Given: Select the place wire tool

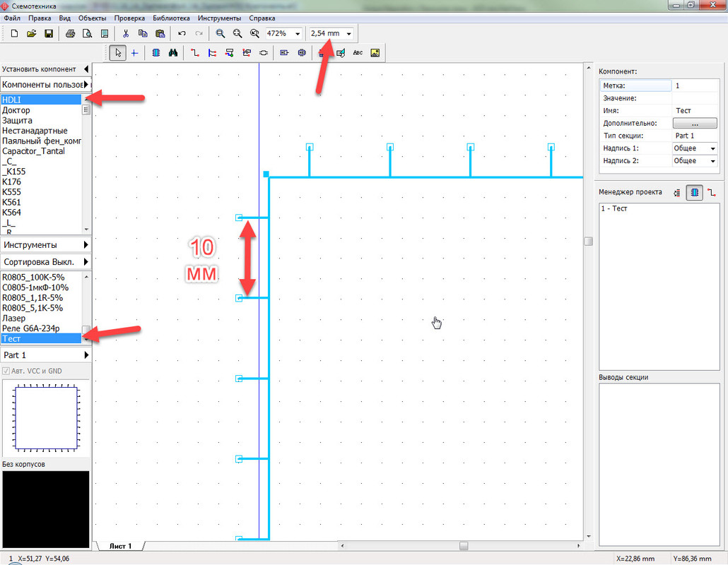Looking at the screenshot, I should pos(195,53).
